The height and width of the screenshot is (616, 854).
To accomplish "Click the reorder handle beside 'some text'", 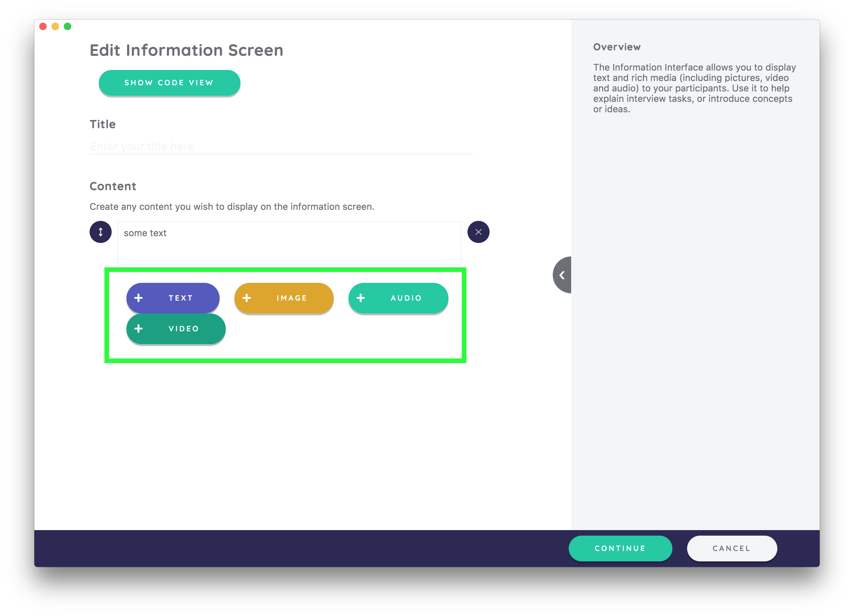I will pyautogui.click(x=101, y=232).
